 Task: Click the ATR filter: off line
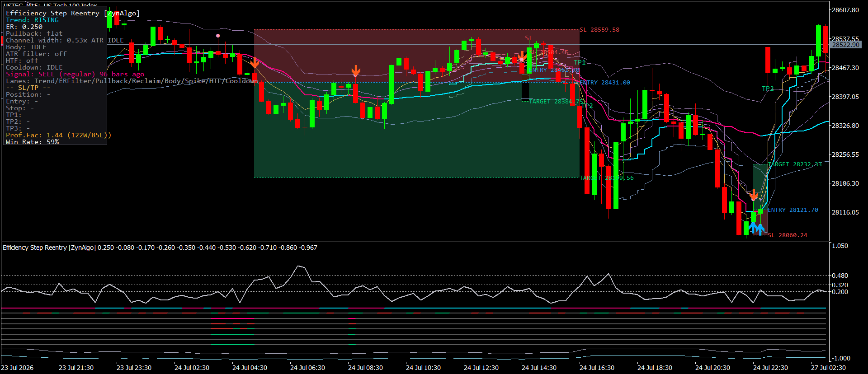coord(36,54)
